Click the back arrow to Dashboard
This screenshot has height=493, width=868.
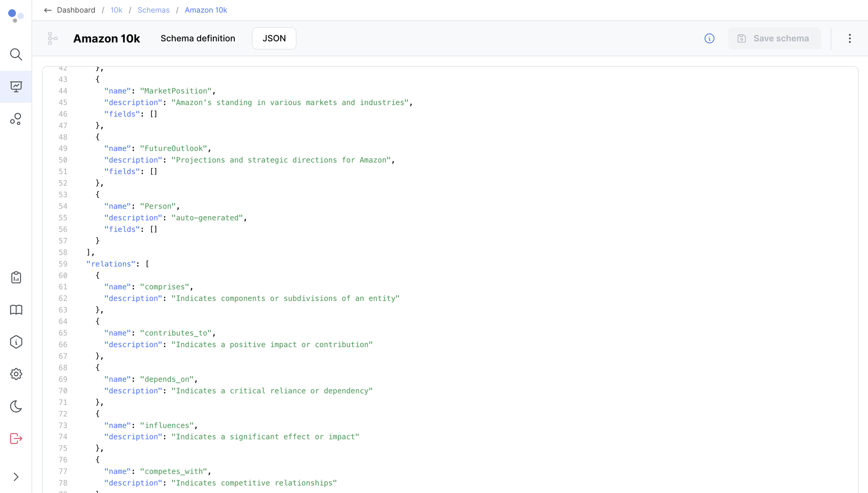coord(48,10)
